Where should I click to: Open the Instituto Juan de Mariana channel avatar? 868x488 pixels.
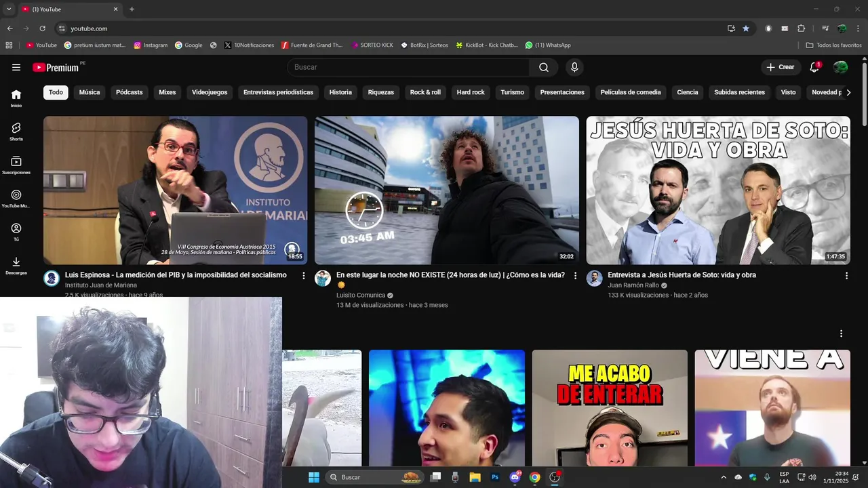(x=52, y=279)
